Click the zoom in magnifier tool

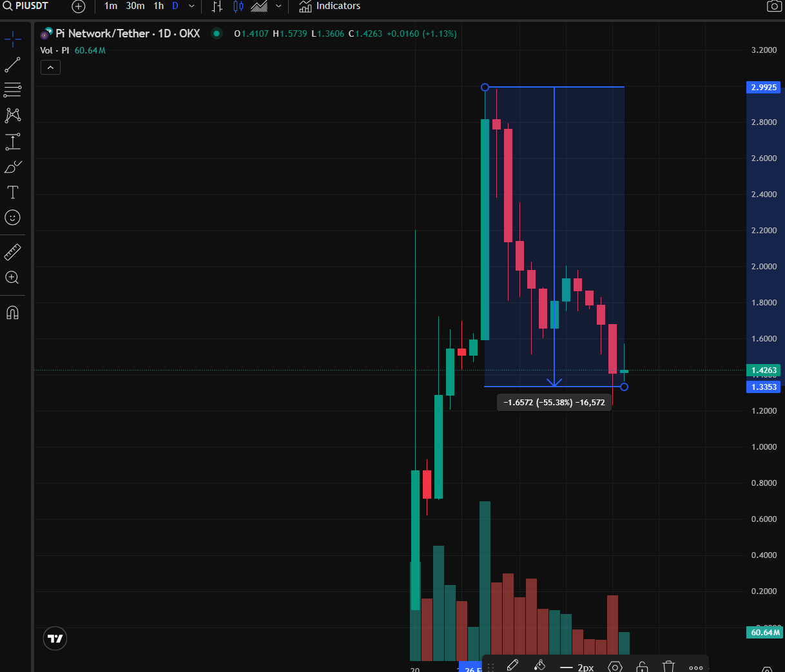(13, 278)
